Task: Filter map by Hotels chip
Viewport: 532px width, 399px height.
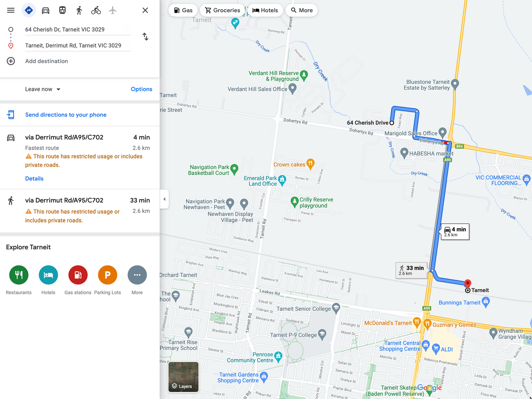Action: pyautogui.click(x=265, y=10)
